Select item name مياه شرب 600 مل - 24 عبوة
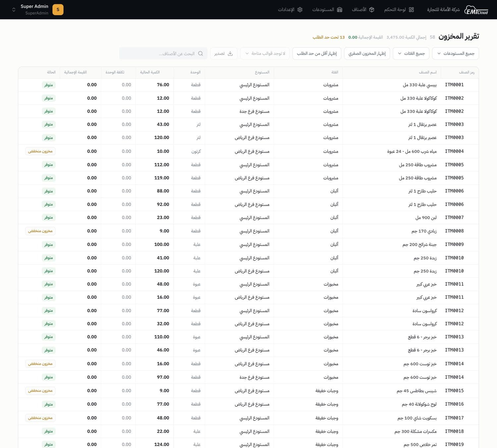497x448 pixels. coord(412,151)
